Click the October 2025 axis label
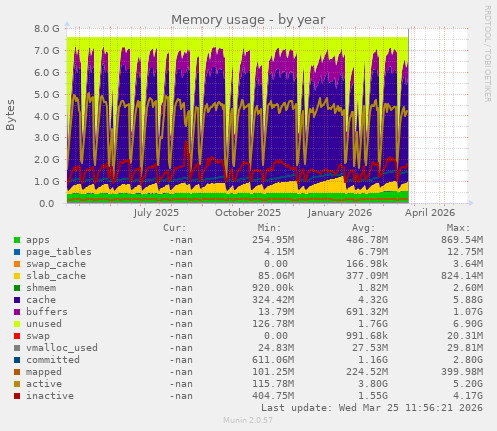This screenshot has height=431, width=497. point(248,213)
